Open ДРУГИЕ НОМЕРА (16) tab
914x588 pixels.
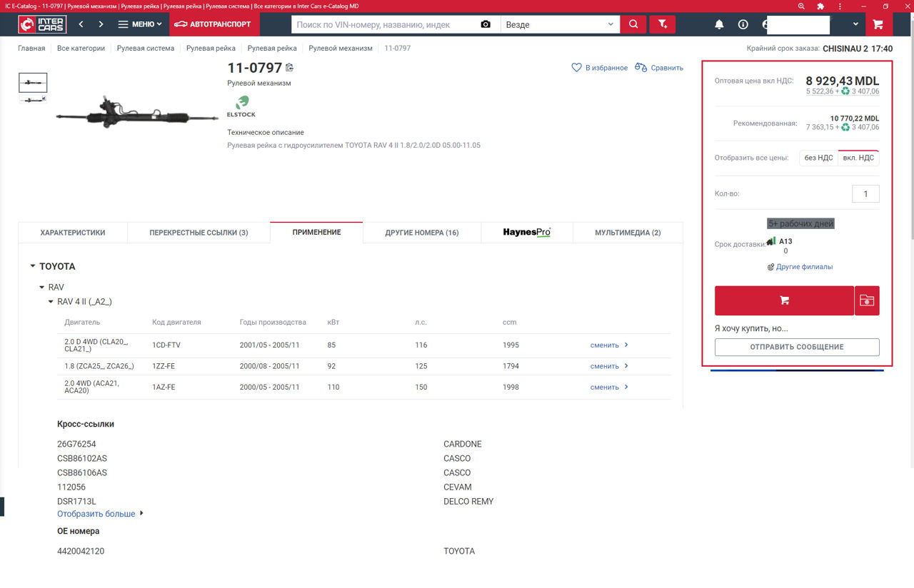coord(422,233)
